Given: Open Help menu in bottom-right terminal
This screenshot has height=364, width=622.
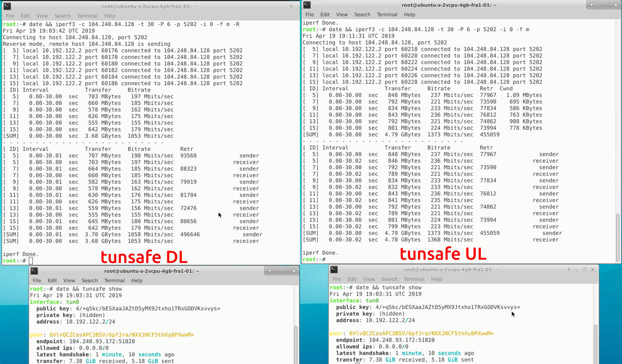Looking at the screenshot, I should coord(436,279).
